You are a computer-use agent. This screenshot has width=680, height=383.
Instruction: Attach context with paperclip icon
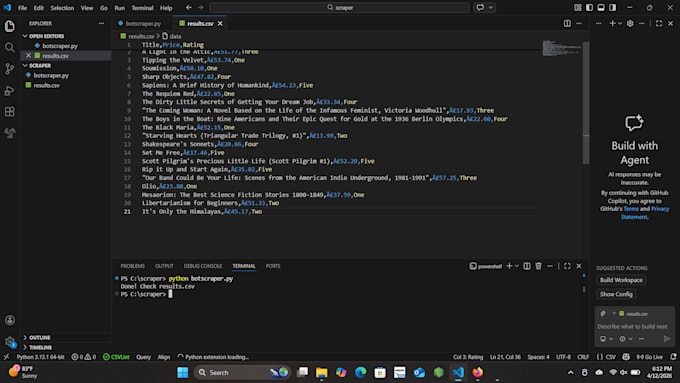point(603,313)
